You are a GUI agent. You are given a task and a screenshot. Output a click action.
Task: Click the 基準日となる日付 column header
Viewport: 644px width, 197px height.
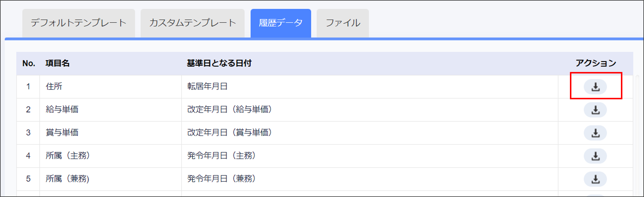(x=219, y=63)
